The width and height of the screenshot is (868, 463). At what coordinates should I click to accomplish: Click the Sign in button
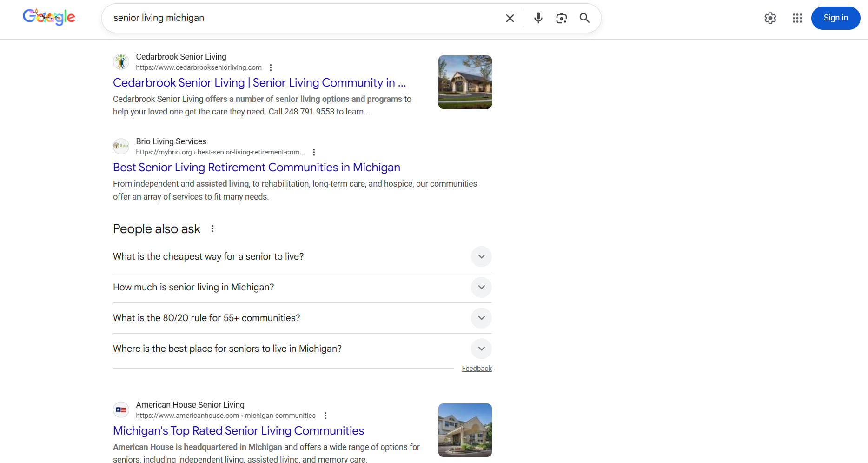[x=835, y=18]
